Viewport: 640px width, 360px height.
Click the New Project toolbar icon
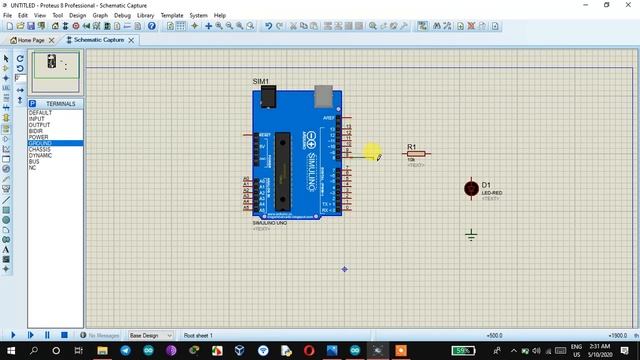click(9, 26)
